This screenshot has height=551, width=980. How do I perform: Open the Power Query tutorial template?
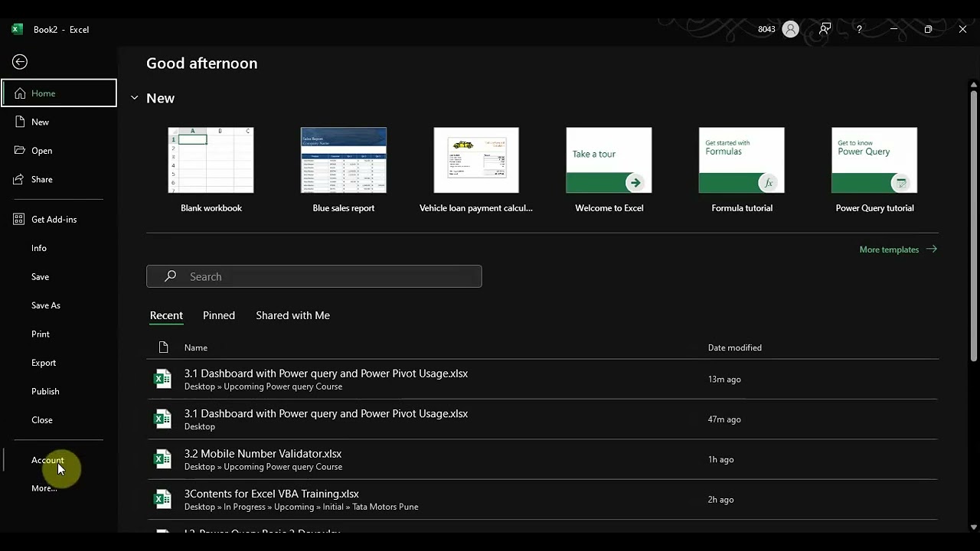point(874,170)
